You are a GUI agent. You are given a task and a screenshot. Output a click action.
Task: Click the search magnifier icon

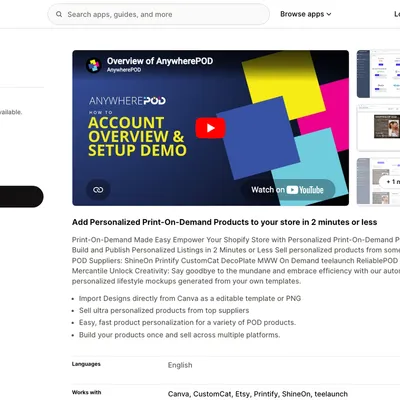(x=59, y=14)
